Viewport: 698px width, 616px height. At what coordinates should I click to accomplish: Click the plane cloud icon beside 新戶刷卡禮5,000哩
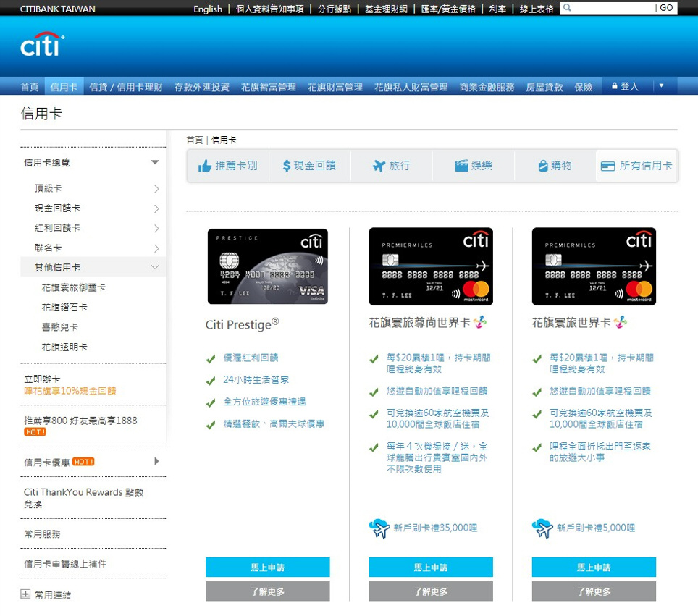point(542,528)
